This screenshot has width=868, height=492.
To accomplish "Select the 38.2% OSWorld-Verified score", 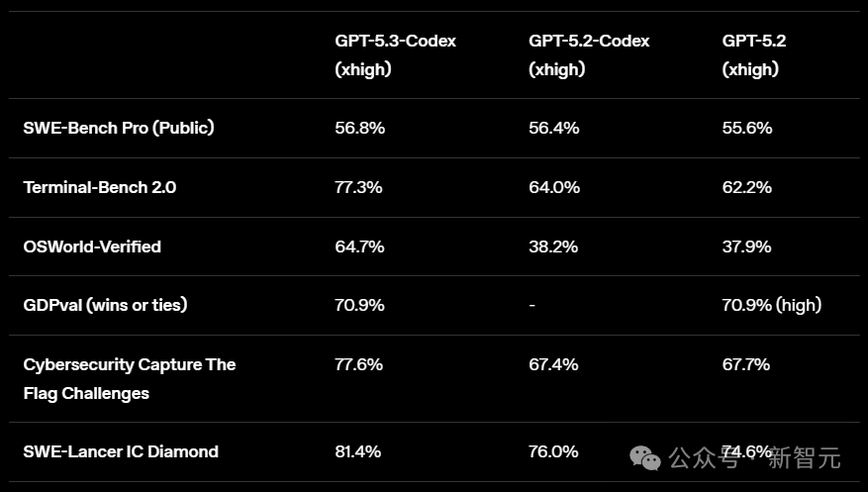I will [553, 246].
